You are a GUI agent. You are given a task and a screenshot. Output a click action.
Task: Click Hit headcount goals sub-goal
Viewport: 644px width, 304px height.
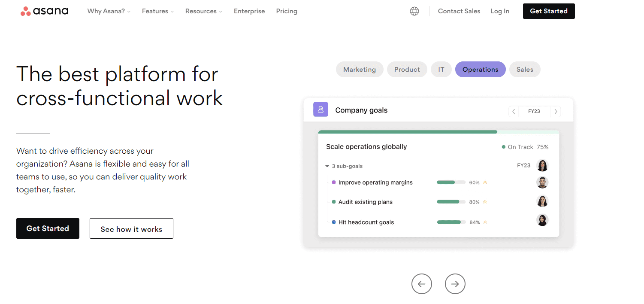[366, 222]
